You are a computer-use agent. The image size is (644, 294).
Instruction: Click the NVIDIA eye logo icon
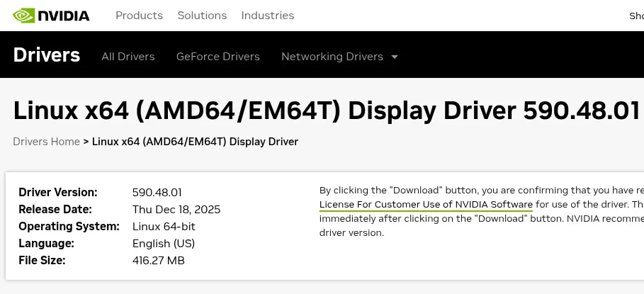24,15
